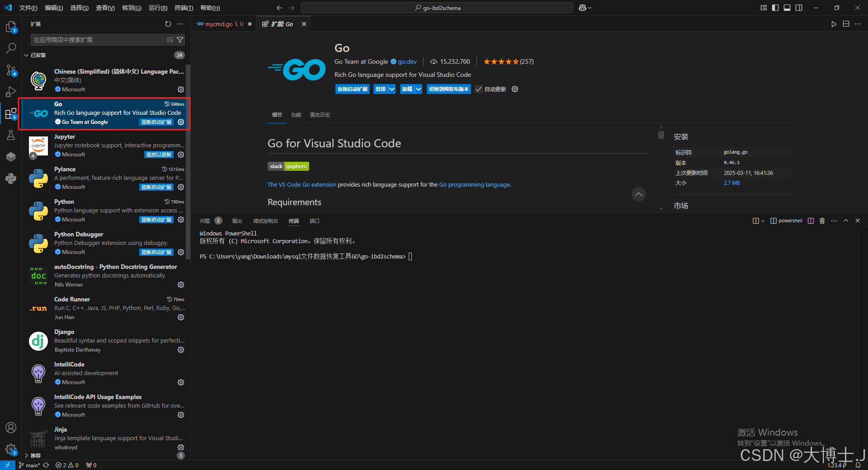Toggle auto update checkbox
Image resolution: width=868 pixels, height=470 pixels.
tap(479, 89)
